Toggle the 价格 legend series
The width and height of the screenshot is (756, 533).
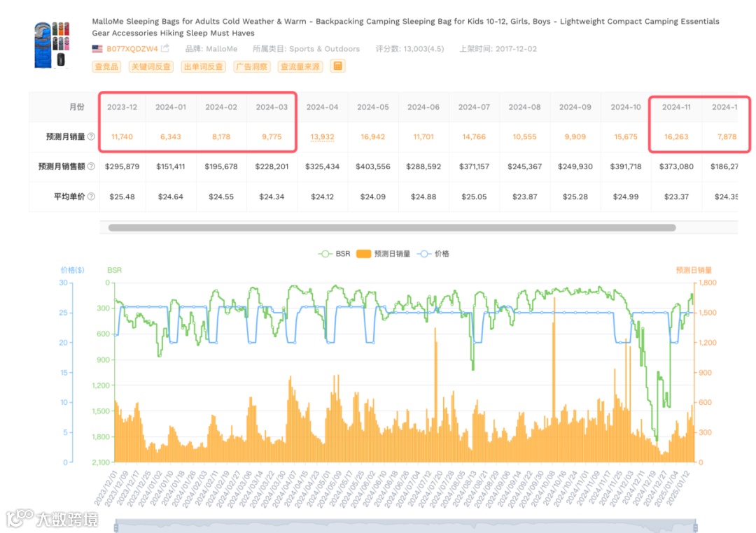(x=433, y=253)
